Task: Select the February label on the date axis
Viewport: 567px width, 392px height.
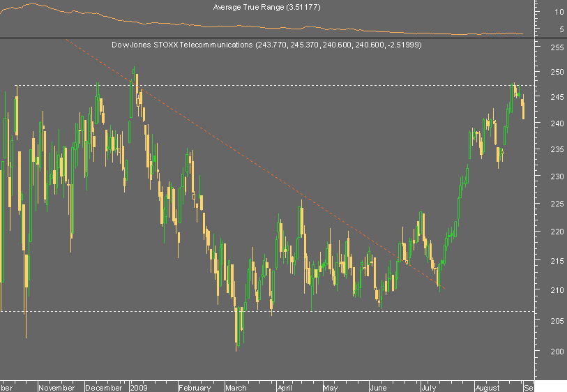Action: pos(195,388)
